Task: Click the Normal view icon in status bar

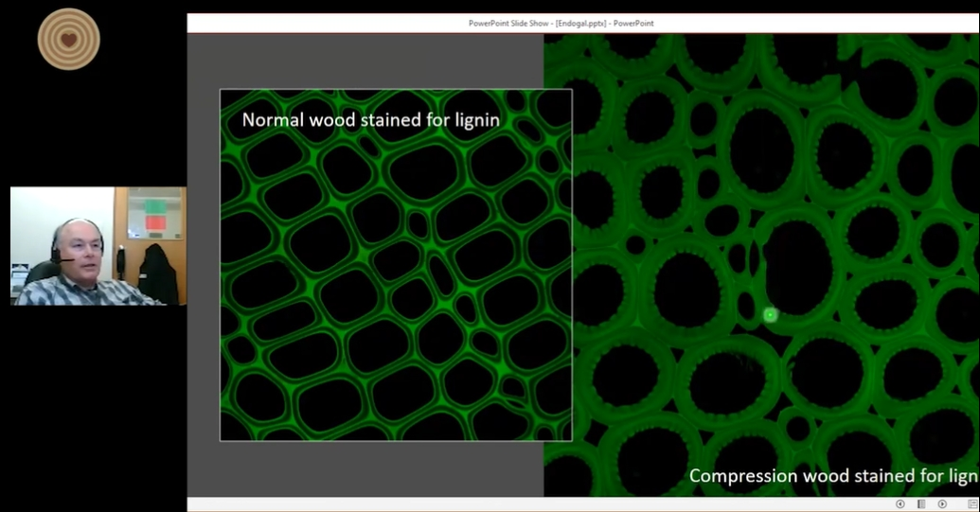Action: pyautogui.click(x=973, y=503)
